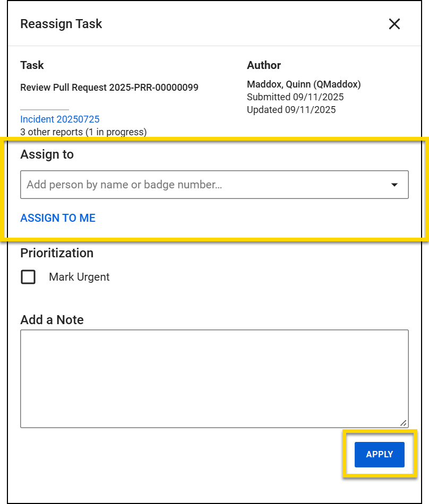Click the Assign to section heading
The image size is (429, 504).
point(47,154)
